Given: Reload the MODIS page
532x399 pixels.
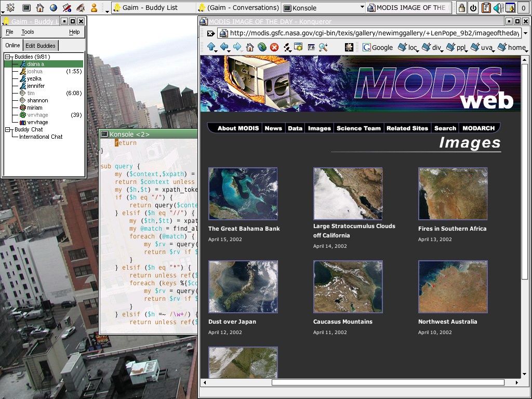Looking at the screenshot, I should [x=262, y=47].
